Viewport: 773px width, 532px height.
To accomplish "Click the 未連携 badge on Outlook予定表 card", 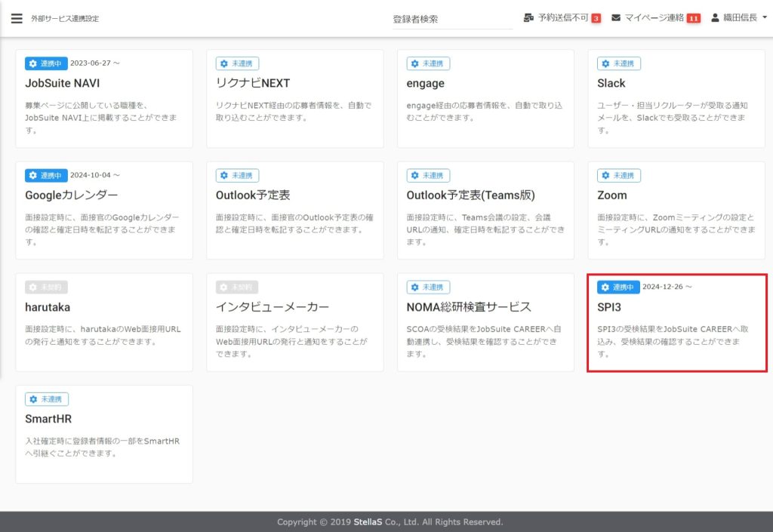I will 237,175.
